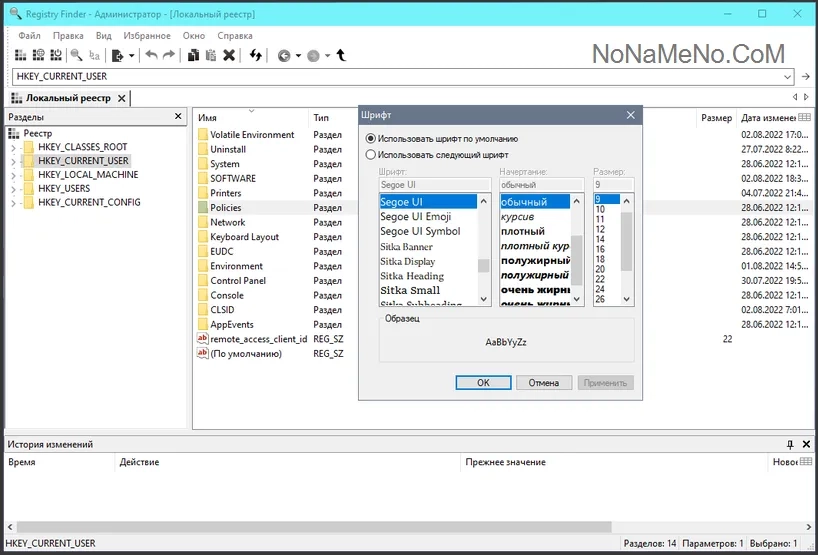
Task: Select the Policies key in the list
Action: (225, 207)
